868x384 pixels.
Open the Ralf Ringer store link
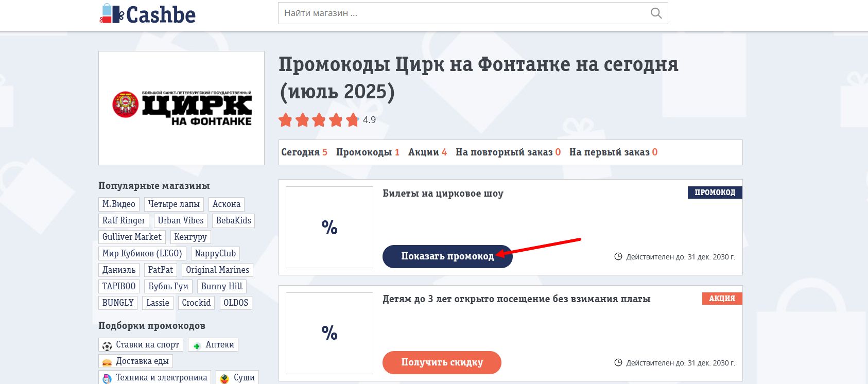124,221
